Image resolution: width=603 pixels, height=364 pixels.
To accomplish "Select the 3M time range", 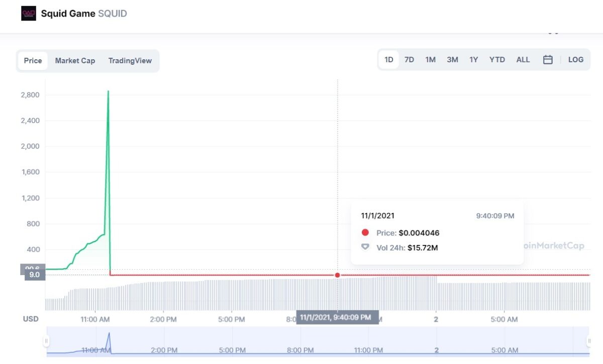I will tap(452, 60).
